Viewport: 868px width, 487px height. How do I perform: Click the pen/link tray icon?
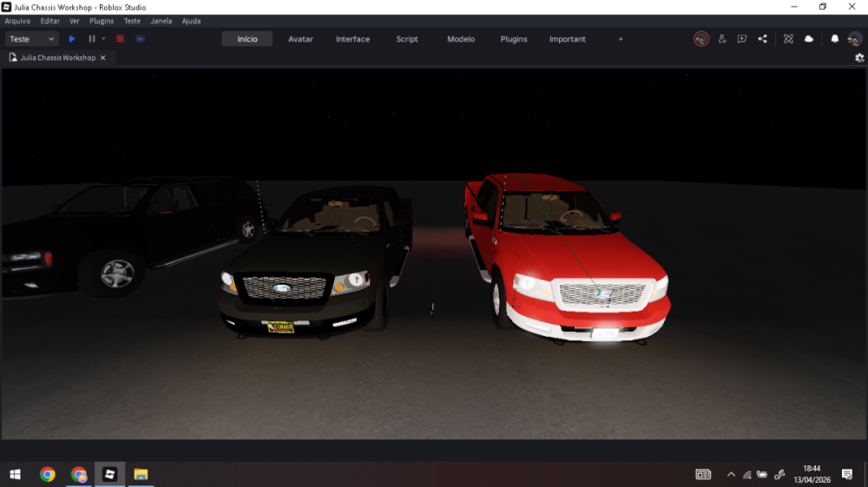pos(779,474)
